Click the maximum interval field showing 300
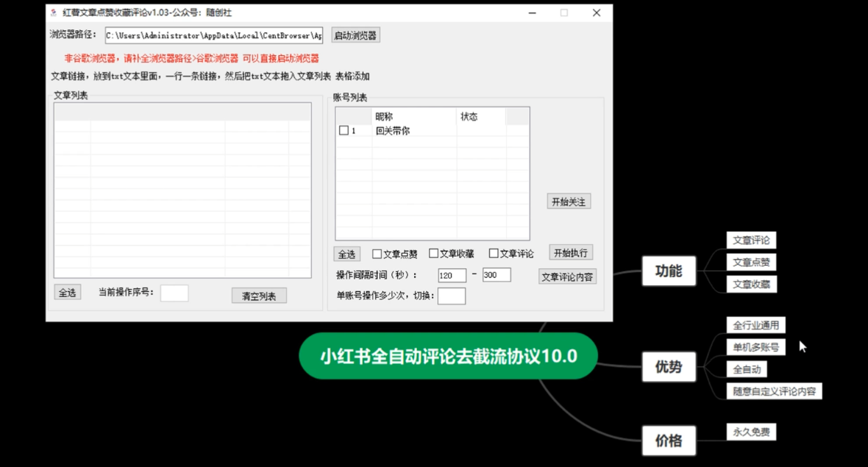This screenshot has height=467, width=868. click(x=497, y=275)
